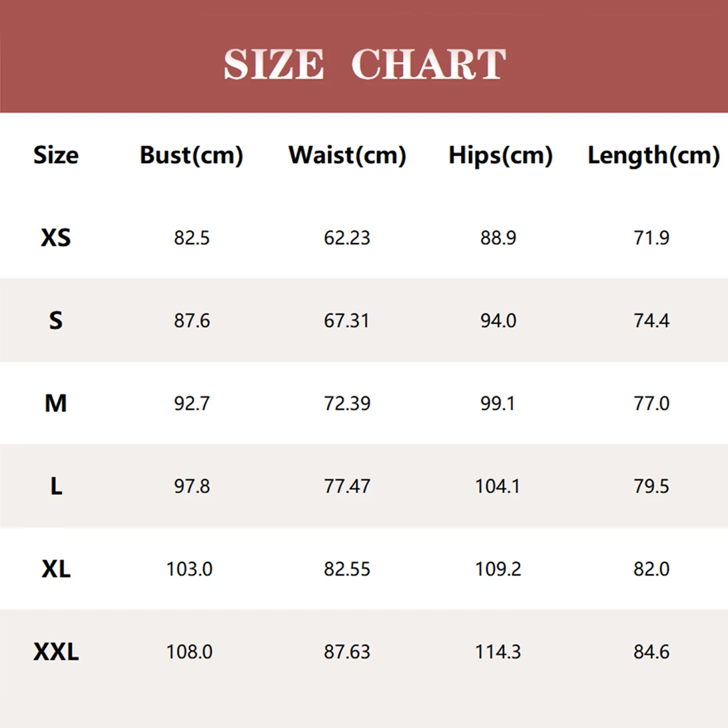728x728 pixels.
Task: Select the Hips(cm) column header
Action: 500,155
